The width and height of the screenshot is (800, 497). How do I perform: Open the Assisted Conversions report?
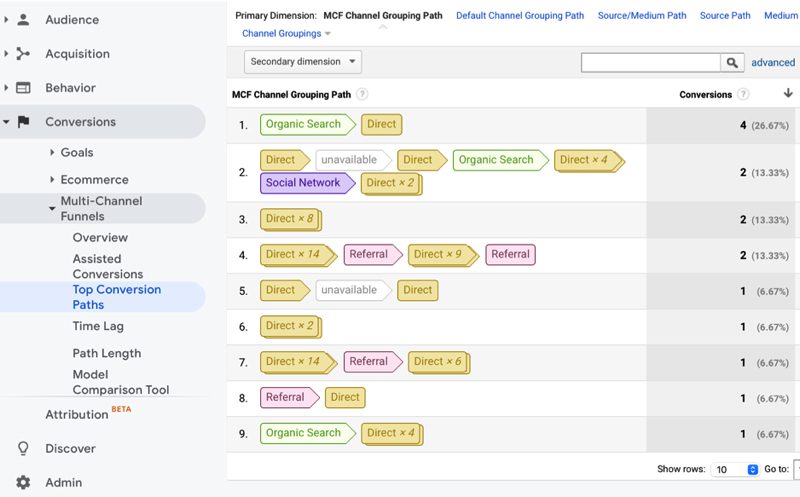click(108, 266)
